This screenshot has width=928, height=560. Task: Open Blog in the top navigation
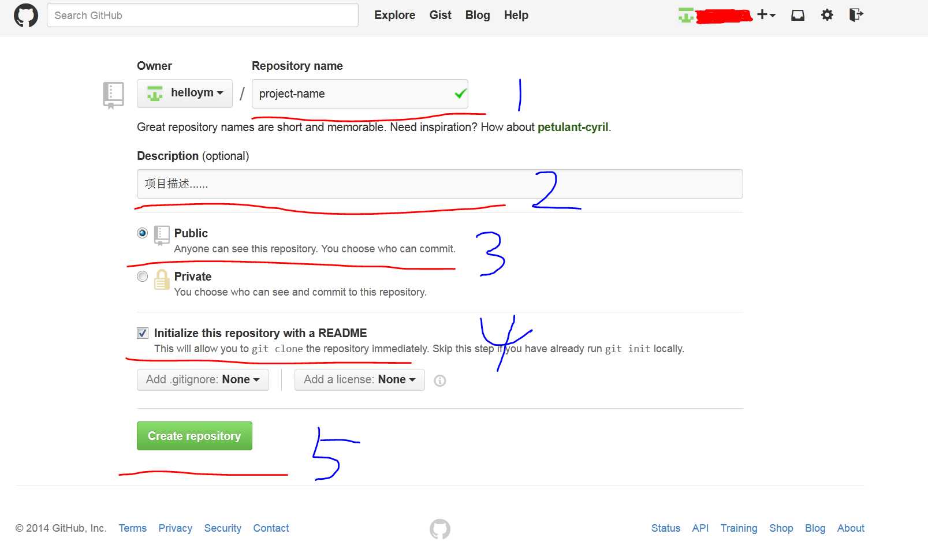coord(478,15)
